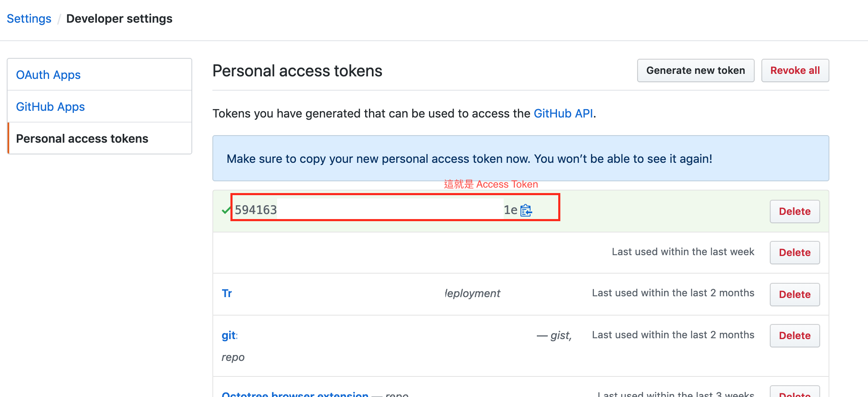Click the green checkmark beside the new token
The image size is (868, 397).
[x=225, y=211]
